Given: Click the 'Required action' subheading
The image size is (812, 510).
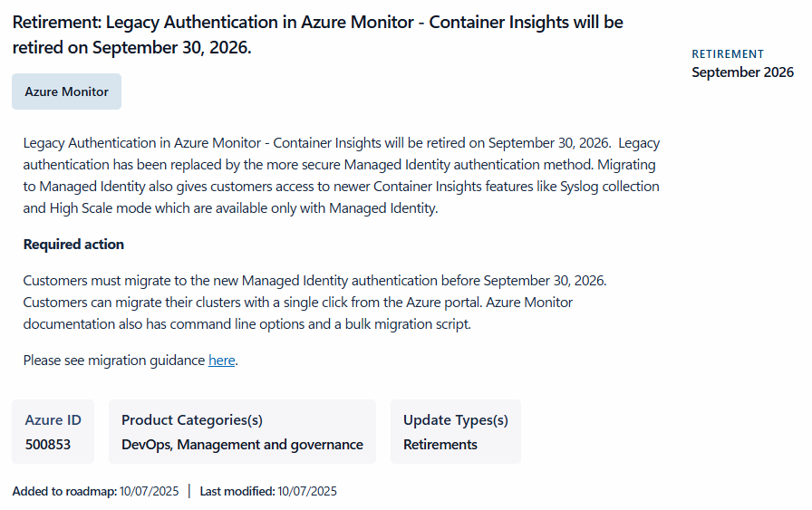Looking at the screenshot, I should (x=73, y=245).
